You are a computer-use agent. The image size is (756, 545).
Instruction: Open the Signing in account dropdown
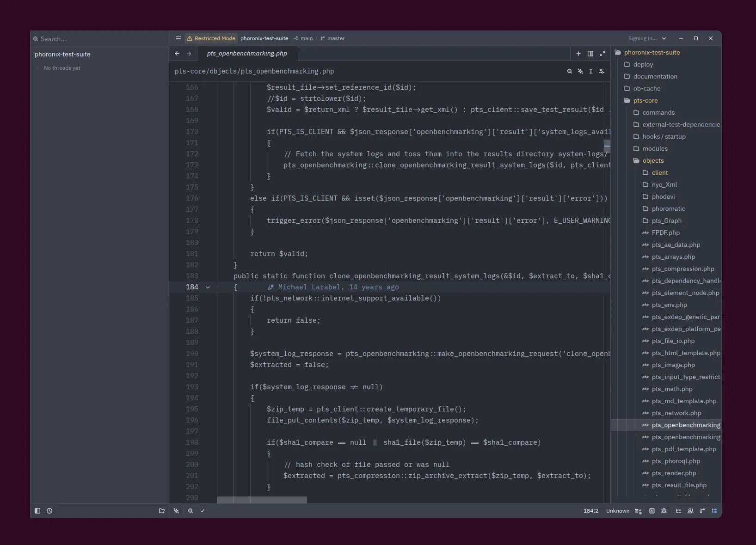pyautogui.click(x=647, y=38)
